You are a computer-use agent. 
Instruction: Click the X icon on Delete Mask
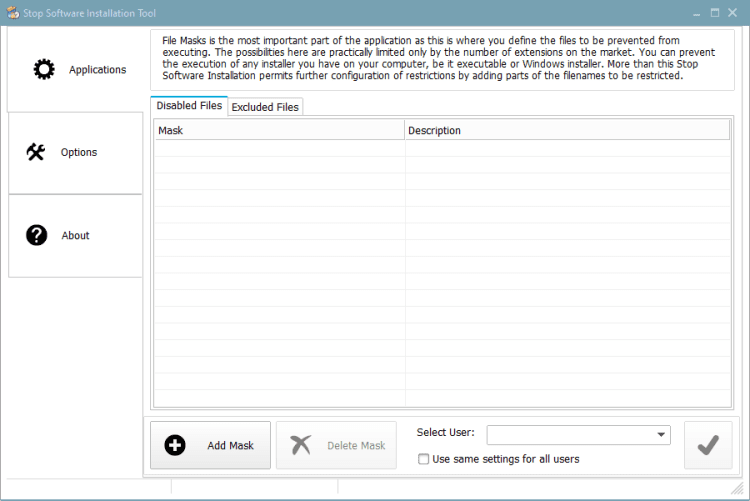(301, 445)
